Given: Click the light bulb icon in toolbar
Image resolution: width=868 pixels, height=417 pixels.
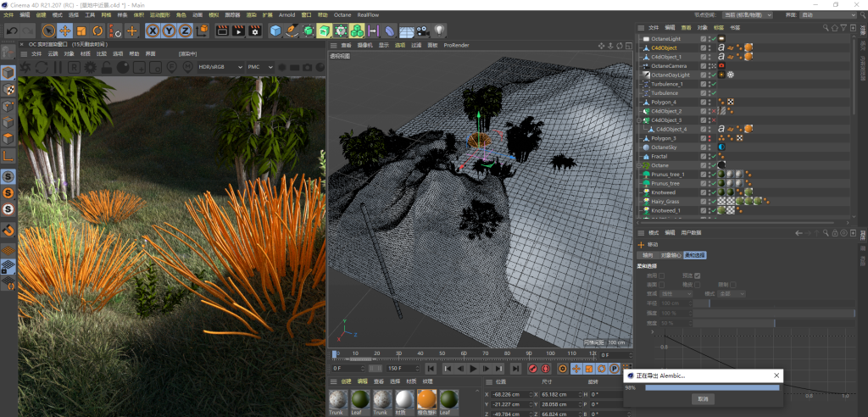Looking at the screenshot, I should [x=440, y=31].
